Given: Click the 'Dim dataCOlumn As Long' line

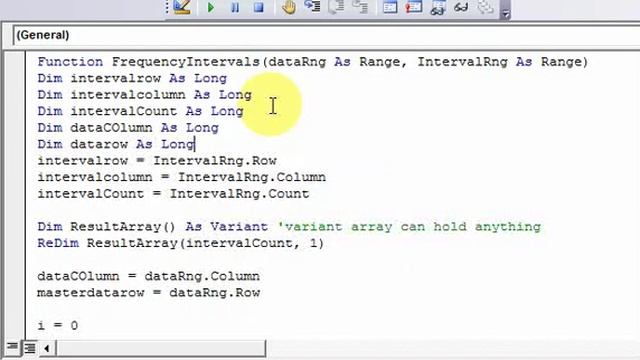Looking at the screenshot, I should click(x=128, y=128).
